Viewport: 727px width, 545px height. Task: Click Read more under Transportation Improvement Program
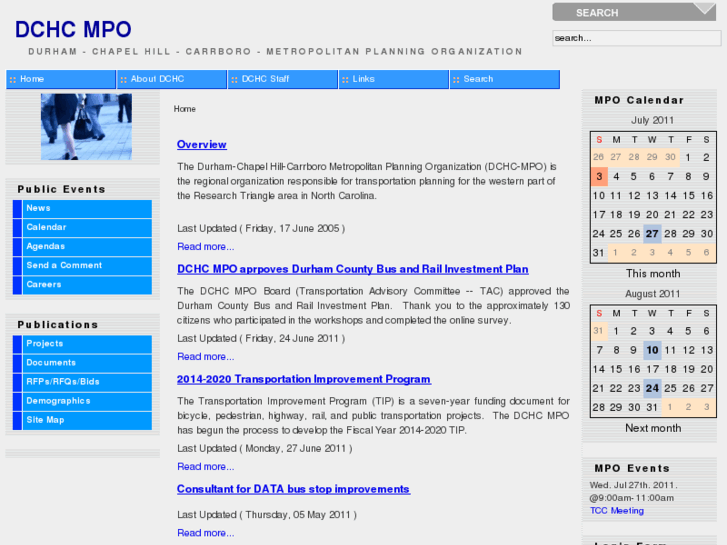pyautogui.click(x=205, y=467)
